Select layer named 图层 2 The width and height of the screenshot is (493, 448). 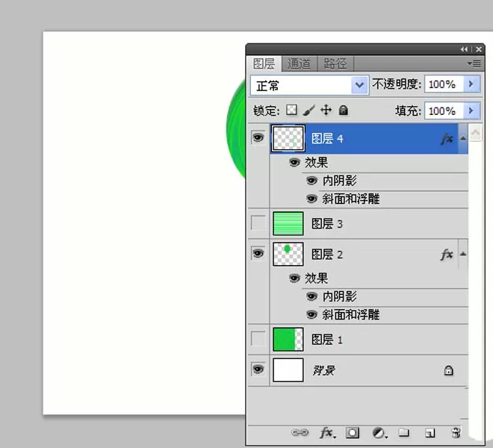[326, 255]
